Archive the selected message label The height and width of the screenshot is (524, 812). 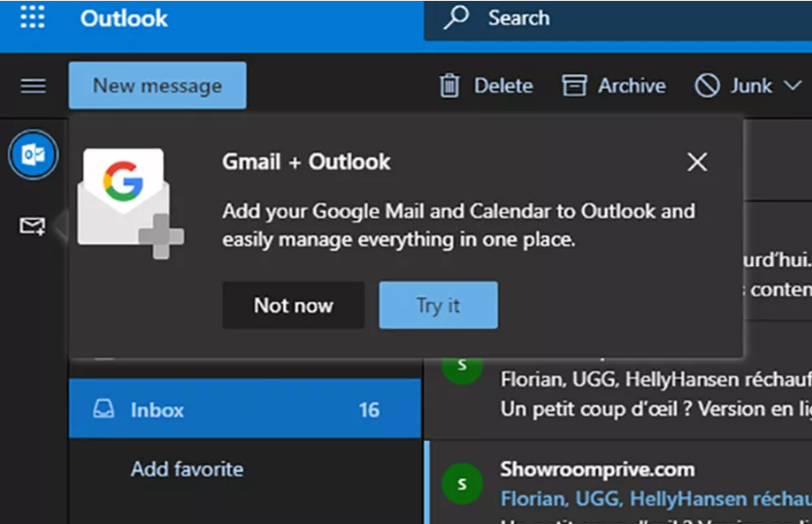coord(632,85)
